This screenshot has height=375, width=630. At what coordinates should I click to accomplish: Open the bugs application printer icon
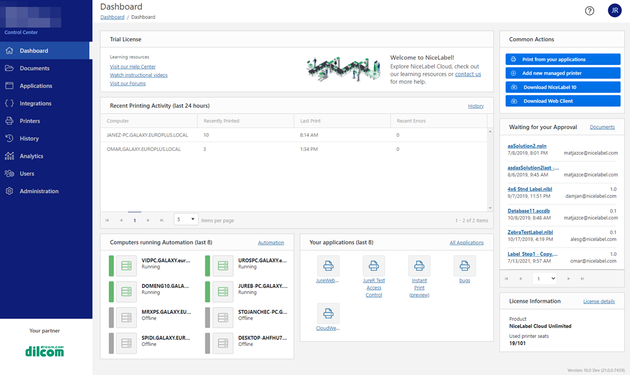[x=464, y=266]
